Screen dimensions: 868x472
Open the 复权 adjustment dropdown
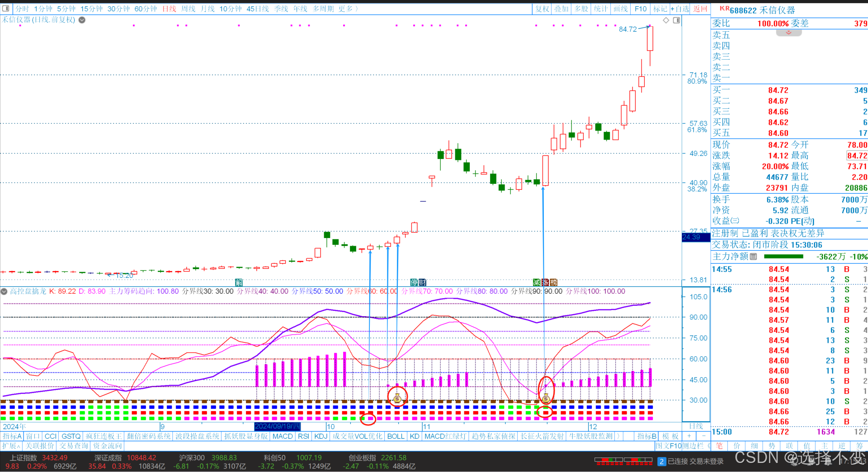542,9
